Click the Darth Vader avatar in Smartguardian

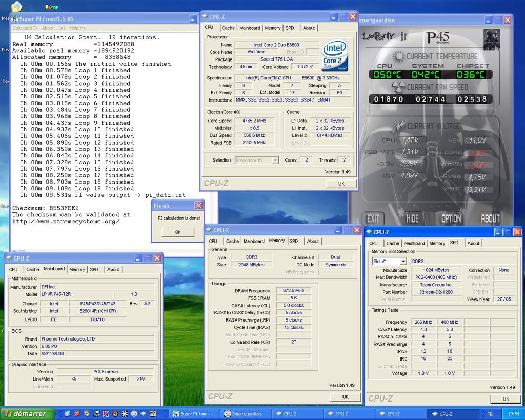coord(491,39)
